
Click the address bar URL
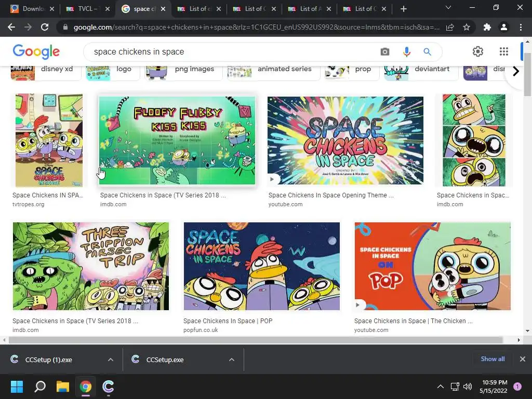click(256, 27)
